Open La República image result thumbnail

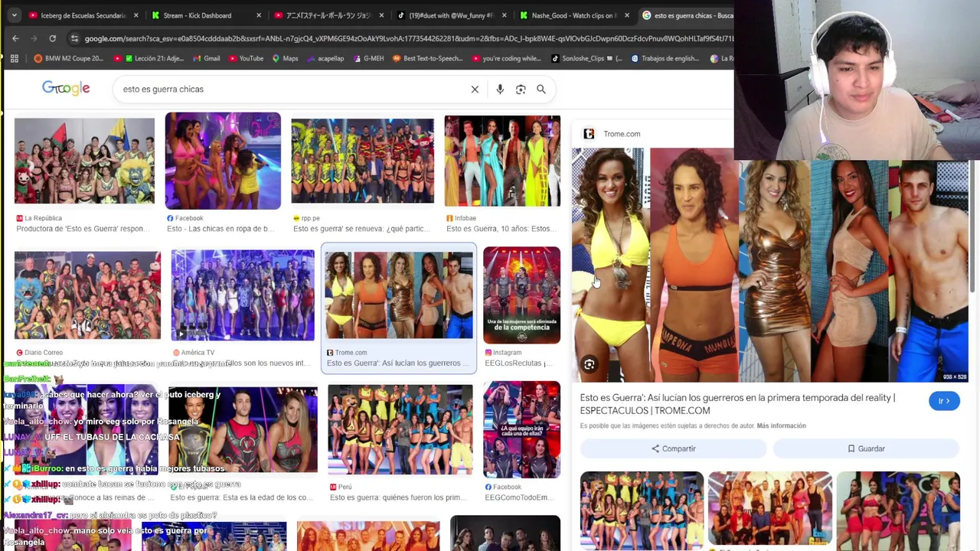84,161
